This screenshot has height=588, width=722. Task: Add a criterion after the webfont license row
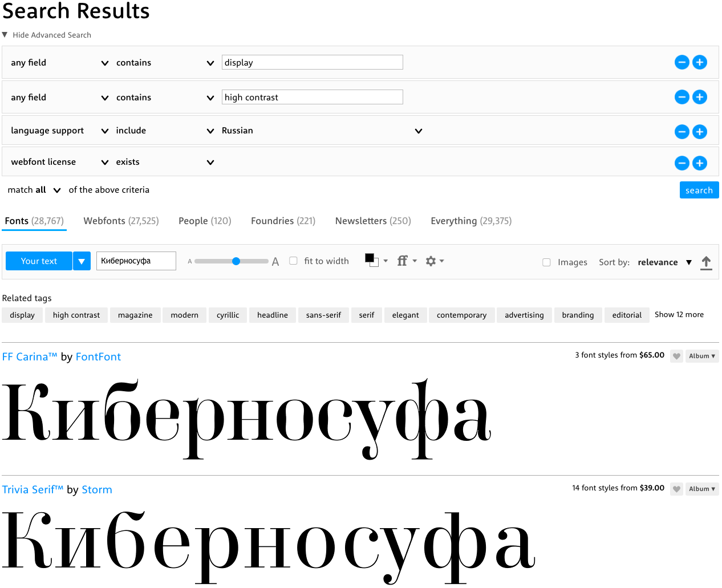point(700,163)
